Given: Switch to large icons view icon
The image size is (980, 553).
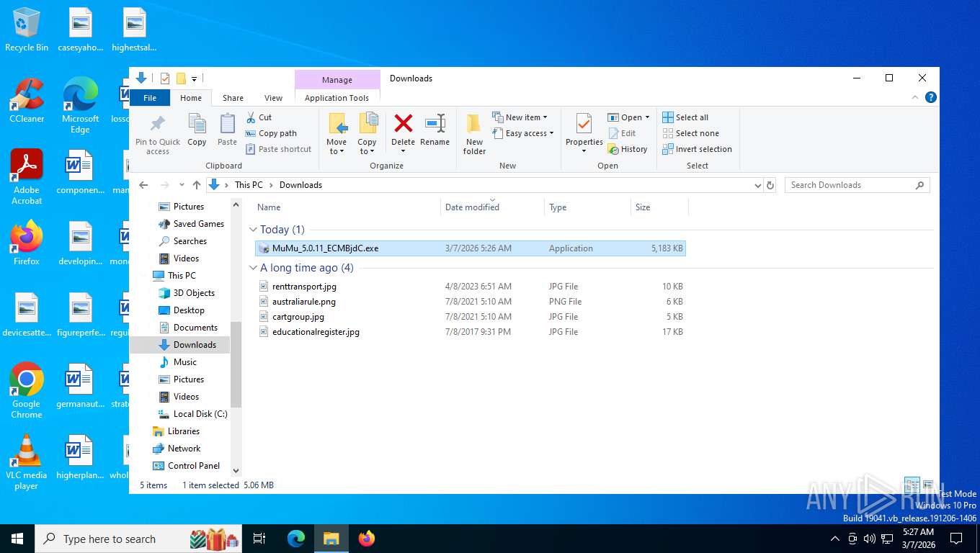Looking at the screenshot, I should pyautogui.click(x=928, y=485).
